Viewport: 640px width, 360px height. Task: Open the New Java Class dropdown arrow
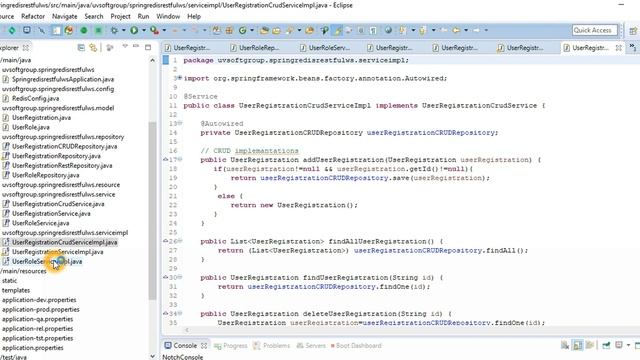coord(252,30)
